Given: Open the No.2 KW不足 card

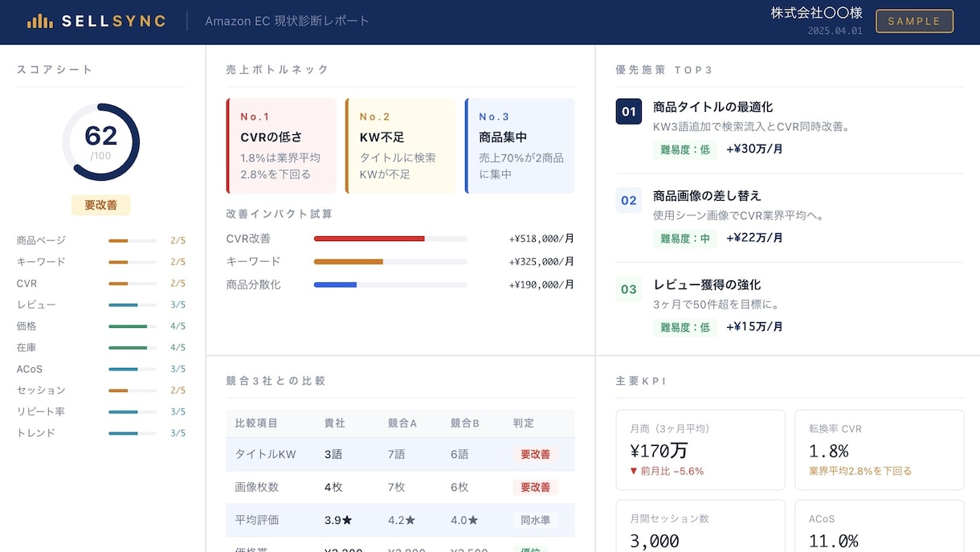Looking at the screenshot, I should 400,145.
